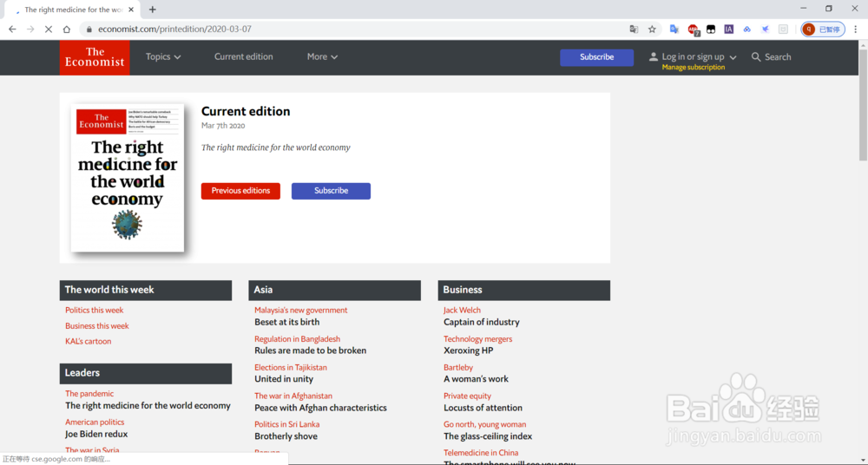Open the purple IA extension

[x=728, y=29]
